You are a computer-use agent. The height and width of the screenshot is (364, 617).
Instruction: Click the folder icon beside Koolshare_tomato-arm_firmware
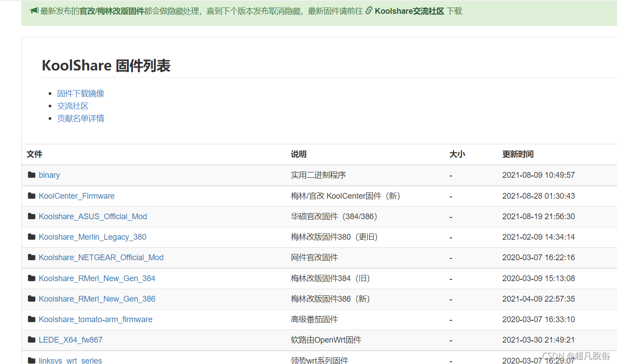[x=32, y=319]
